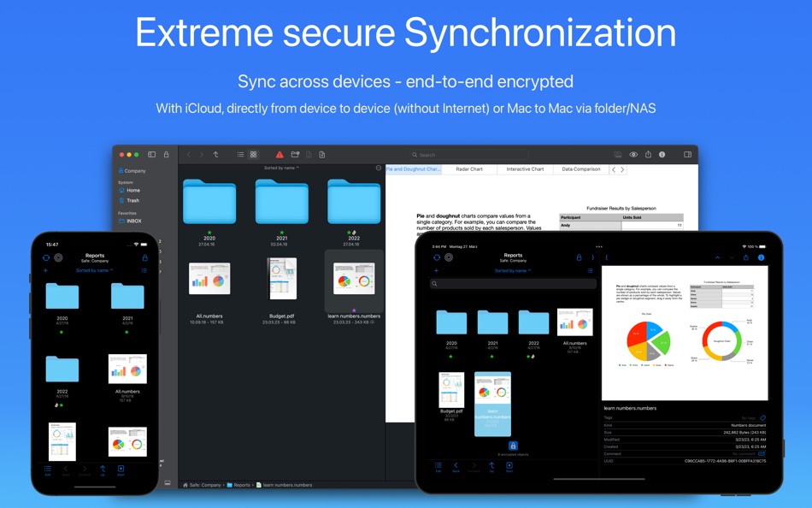Select learn numbers.numbers thumbnail in Mac window
This screenshot has height=508, width=812.
354,278
